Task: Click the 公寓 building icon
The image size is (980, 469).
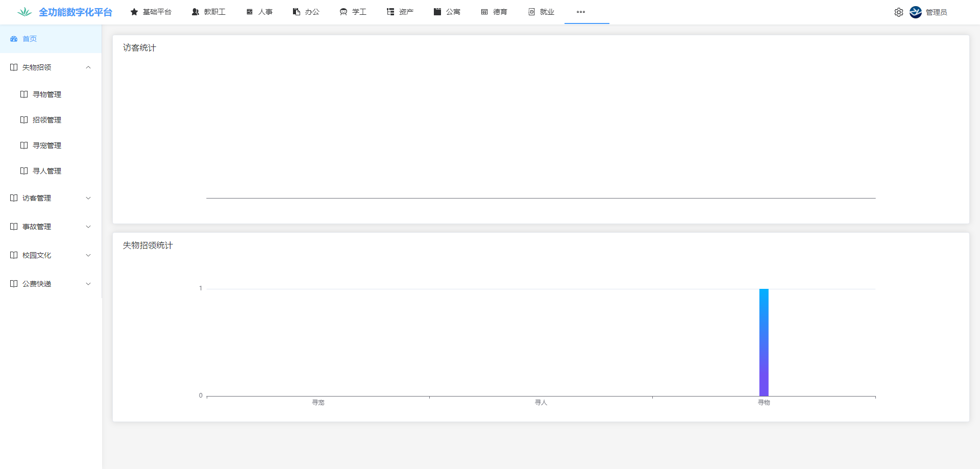Action: [437, 12]
